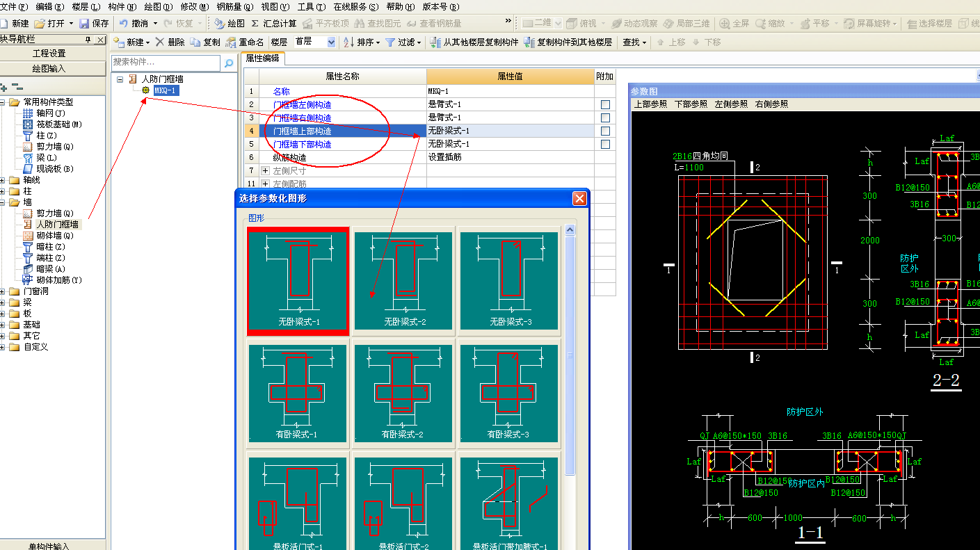Screen dimensions: 980x550
Task: Open the 查找 dropdown in component toolbar
Action: tap(634, 42)
